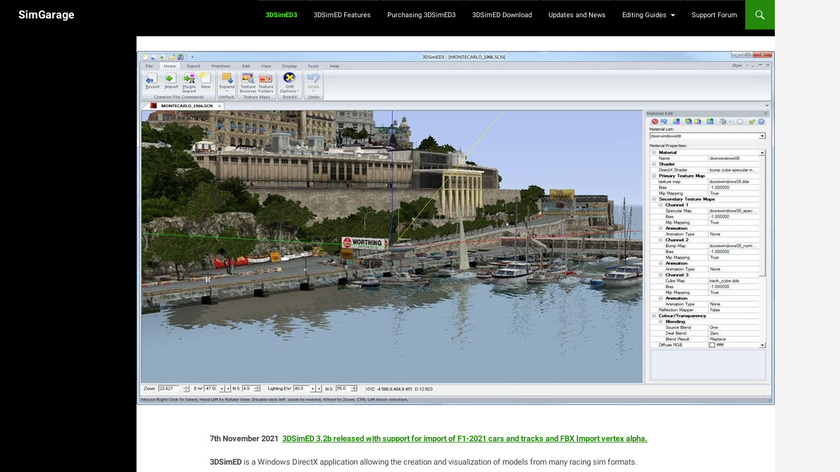Click the DX9 Options icon
840x472 pixels.
click(290, 79)
